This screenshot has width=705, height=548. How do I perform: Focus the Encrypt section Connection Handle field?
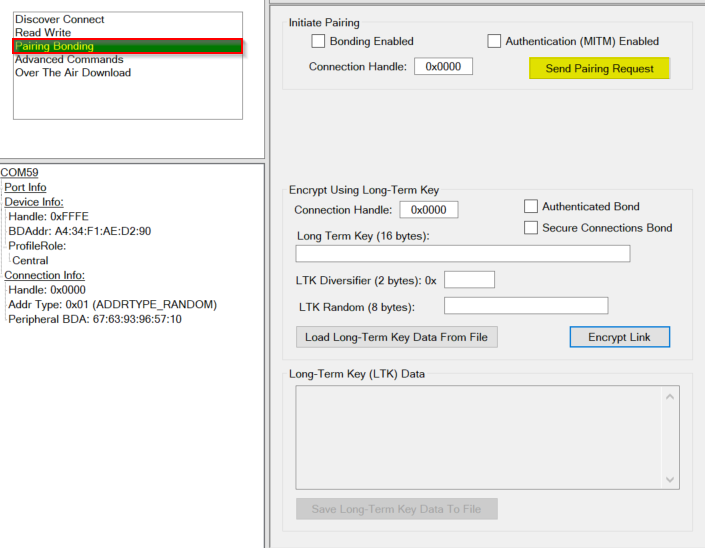tap(429, 210)
